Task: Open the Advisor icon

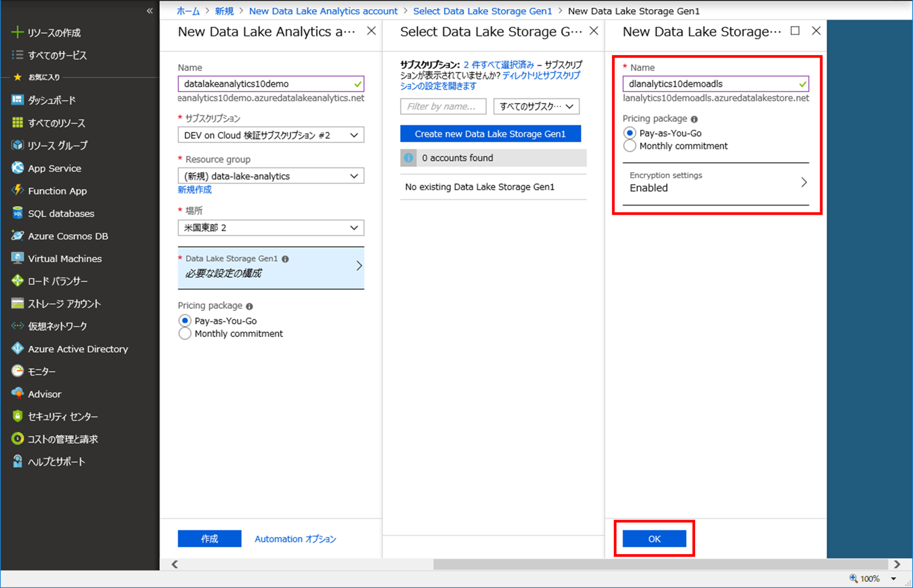Action: [x=18, y=393]
